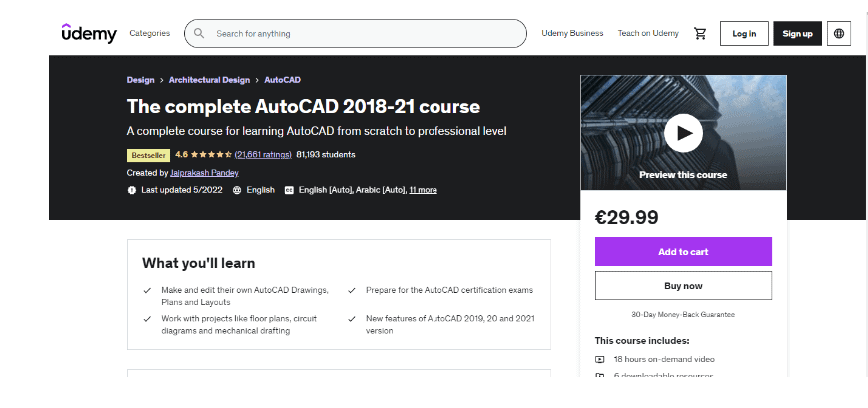Click the on-demand video icon
Screen dimensions: 868x408
pos(600,359)
